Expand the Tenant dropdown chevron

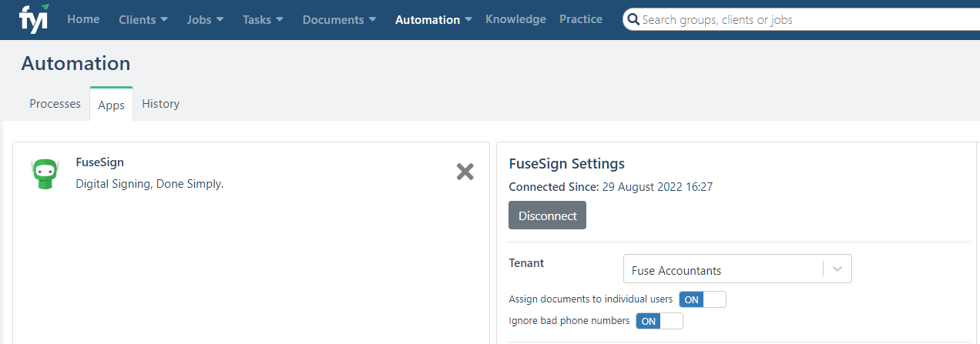point(837,269)
